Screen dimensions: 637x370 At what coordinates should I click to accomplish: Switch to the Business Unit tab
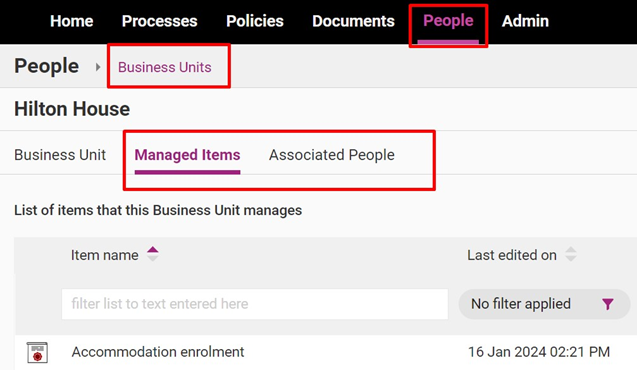point(60,155)
